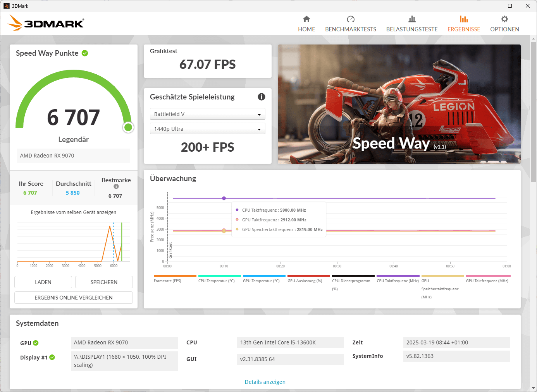Toggle GPU-Auslastung (%) legend entry
The height and width of the screenshot is (392, 537).
tap(309, 279)
